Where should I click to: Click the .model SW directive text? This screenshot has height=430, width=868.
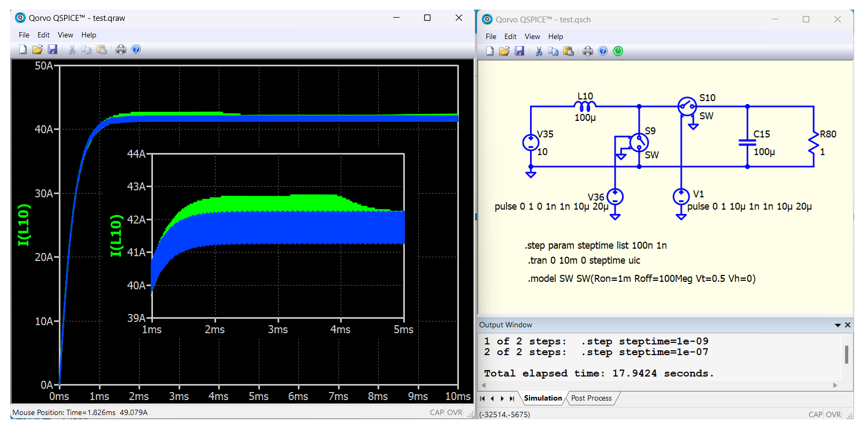(642, 279)
